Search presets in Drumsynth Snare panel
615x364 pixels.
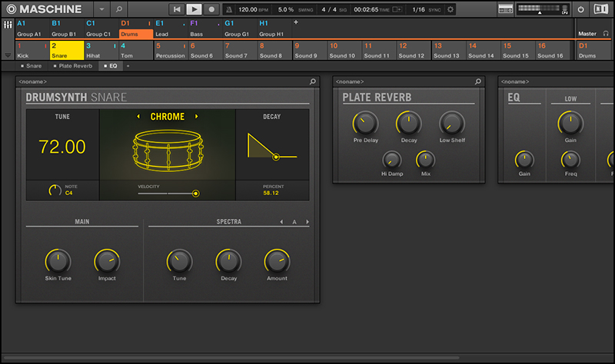click(312, 81)
